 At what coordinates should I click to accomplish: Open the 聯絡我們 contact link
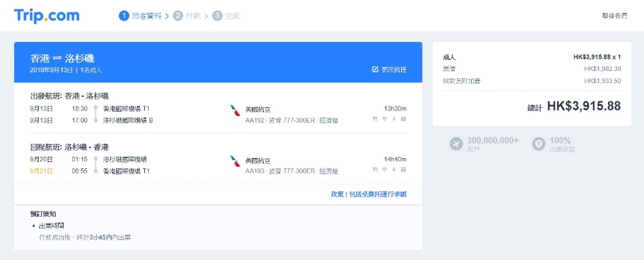(614, 15)
